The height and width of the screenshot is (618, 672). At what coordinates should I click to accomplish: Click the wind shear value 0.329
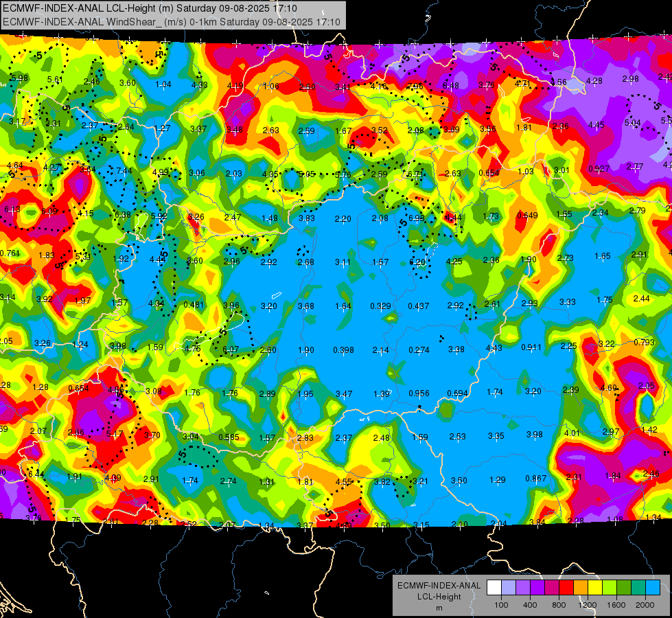tap(380, 306)
